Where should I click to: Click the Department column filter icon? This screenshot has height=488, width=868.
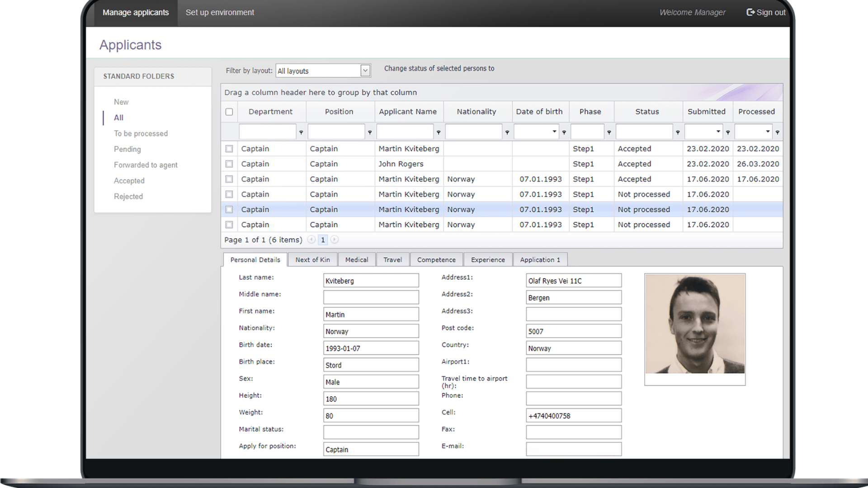tap(301, 132)
